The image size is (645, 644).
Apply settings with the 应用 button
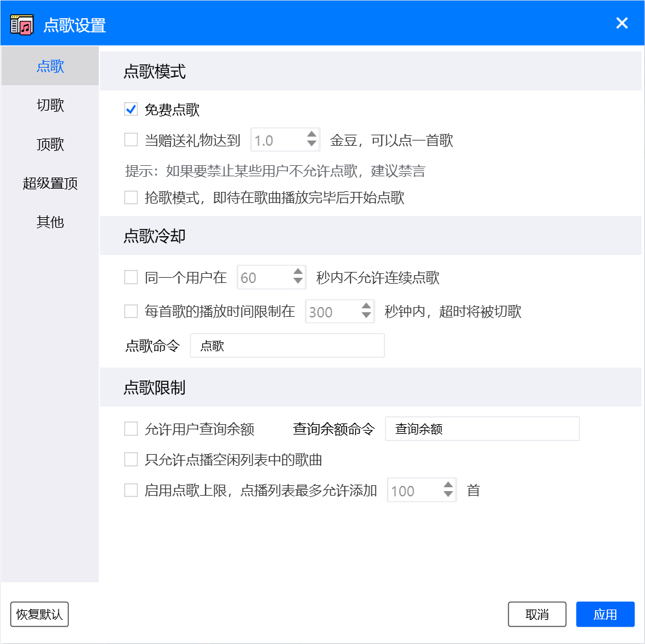[605, 614]
